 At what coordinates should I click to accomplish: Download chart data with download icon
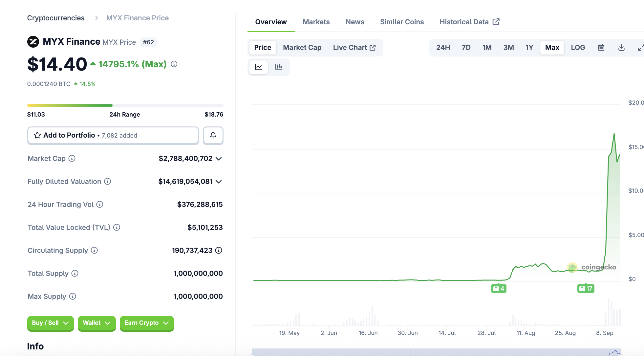[x=621, y=48]
